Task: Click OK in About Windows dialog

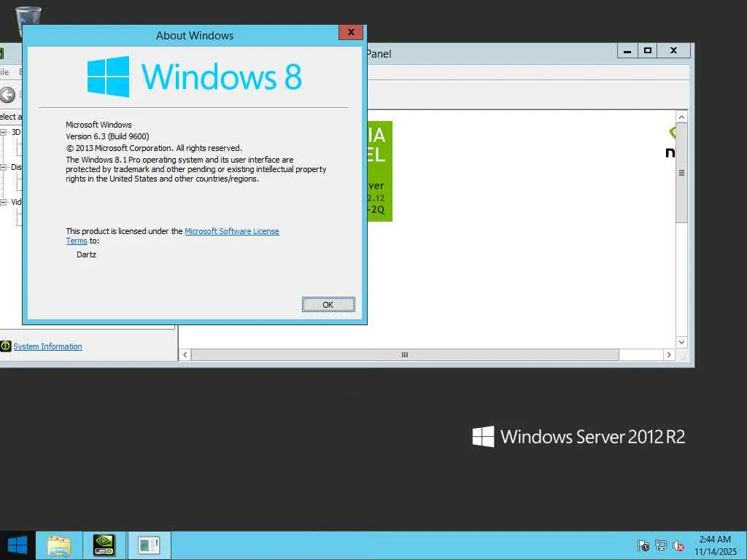Action: (328, 305)
